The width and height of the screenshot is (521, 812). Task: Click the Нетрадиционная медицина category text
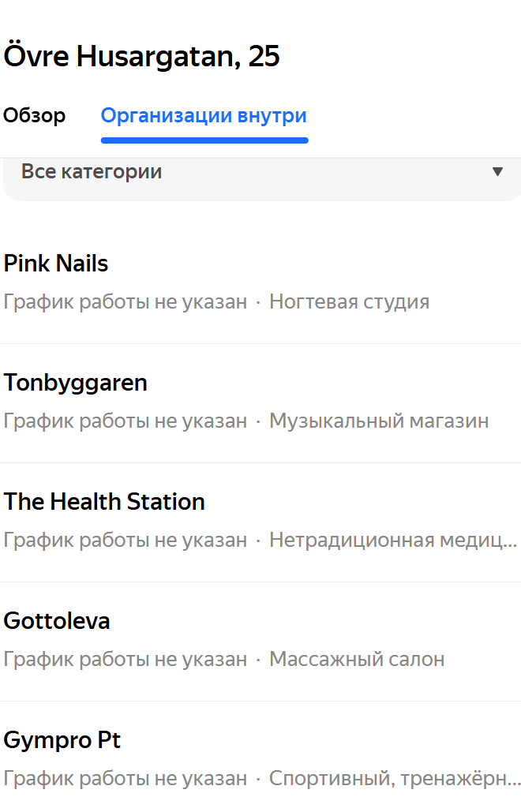click(x=393, y=540)
